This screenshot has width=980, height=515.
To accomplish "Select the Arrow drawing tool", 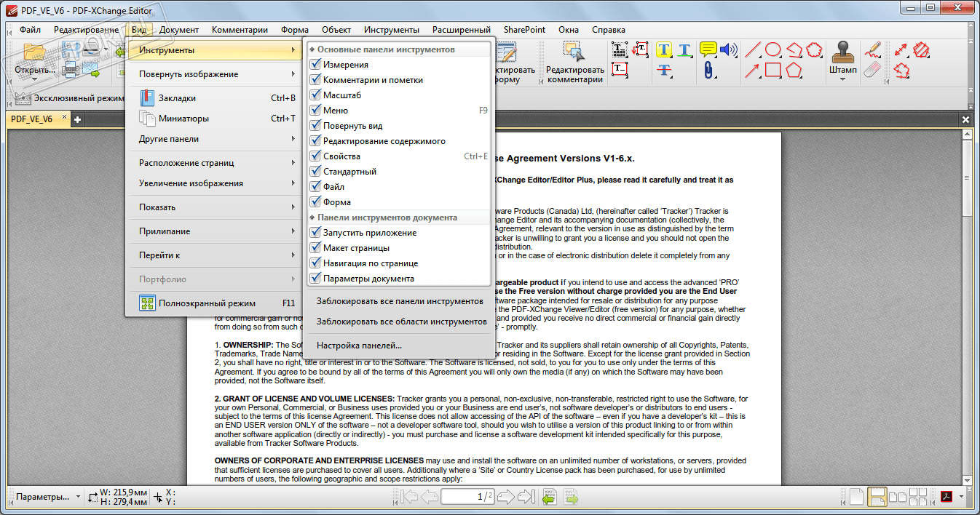I will tap(753, 70).
